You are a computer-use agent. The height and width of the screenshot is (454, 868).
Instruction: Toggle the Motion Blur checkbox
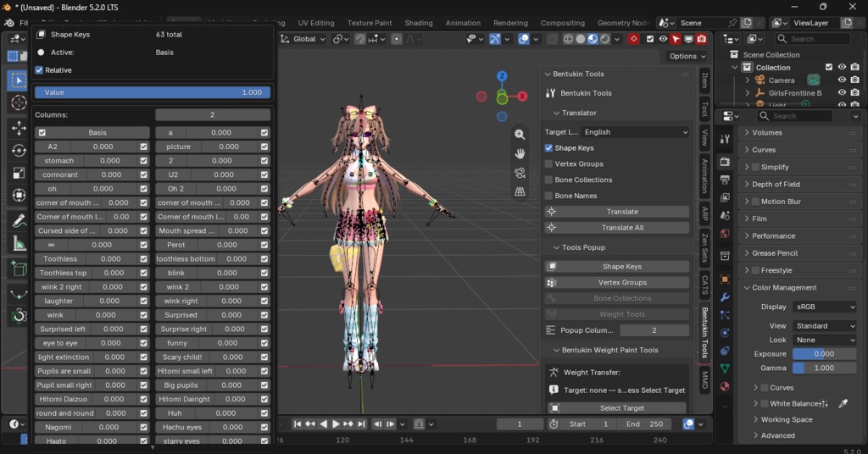(755, 202)
